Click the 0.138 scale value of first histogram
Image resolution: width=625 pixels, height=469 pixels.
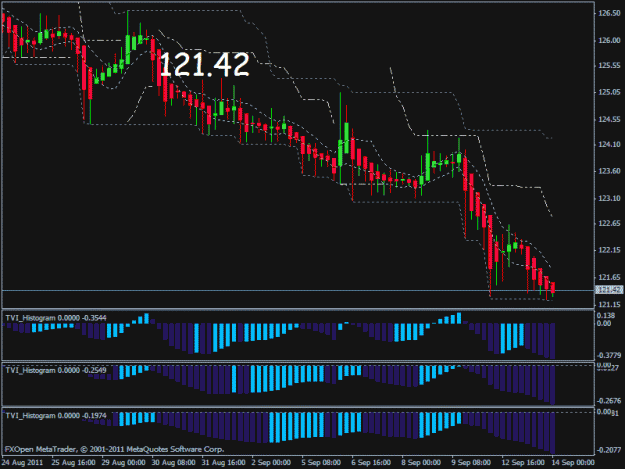(604, 316)
